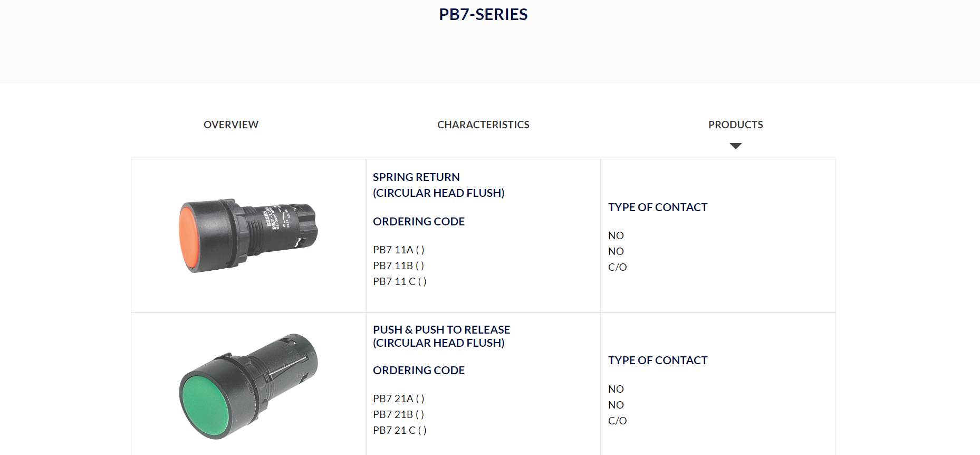Click the PUSH & PUSH TO RELEASE heading
The height and width of the screenshot is (455, 980).
441,330
